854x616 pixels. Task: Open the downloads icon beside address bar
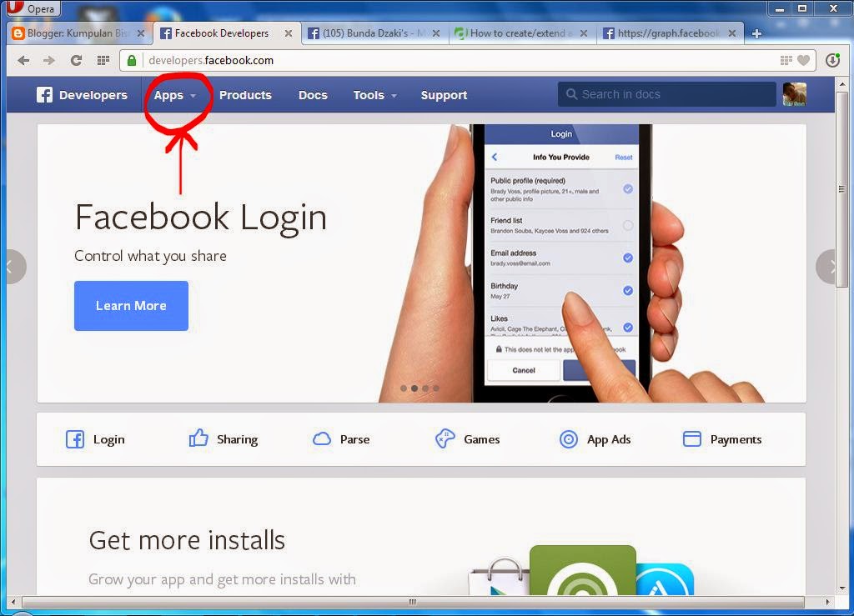[x=832, y=60]
